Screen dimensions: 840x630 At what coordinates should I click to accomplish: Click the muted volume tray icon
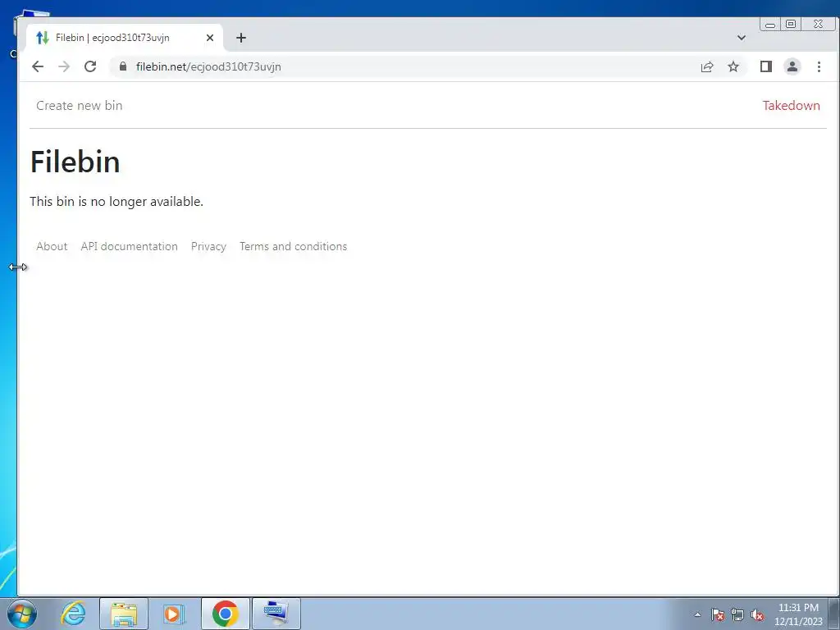tap(757, 614)
